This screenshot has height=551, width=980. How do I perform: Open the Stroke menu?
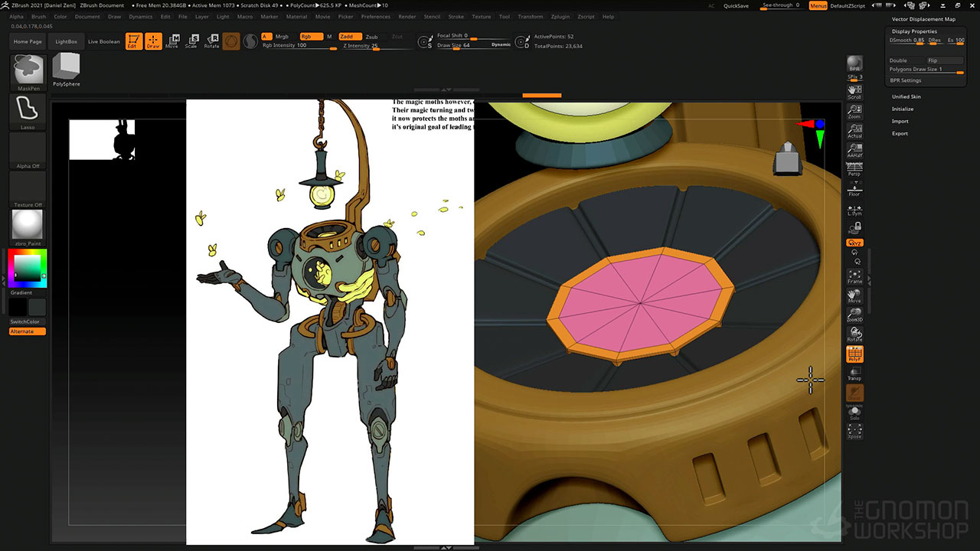pos(456,16)
